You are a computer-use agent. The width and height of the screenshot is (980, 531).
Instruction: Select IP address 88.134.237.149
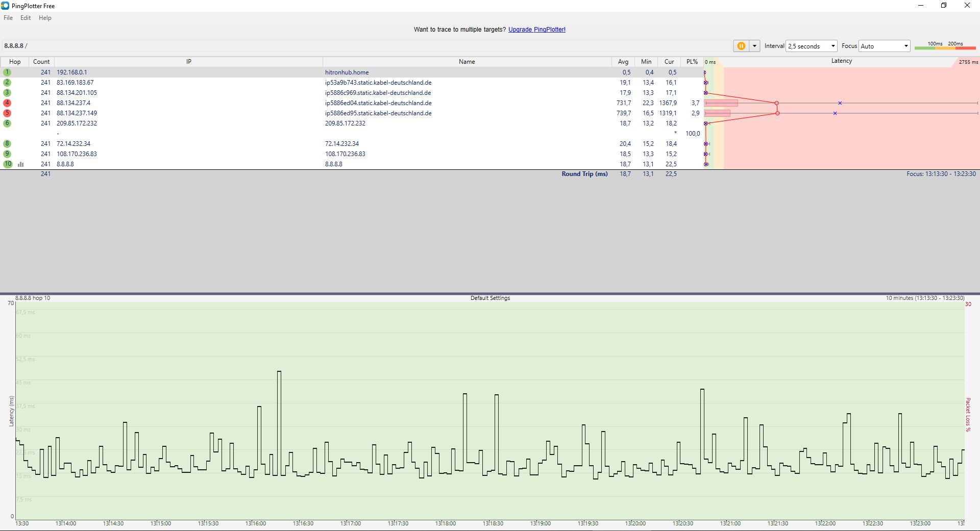coord(77,113)
